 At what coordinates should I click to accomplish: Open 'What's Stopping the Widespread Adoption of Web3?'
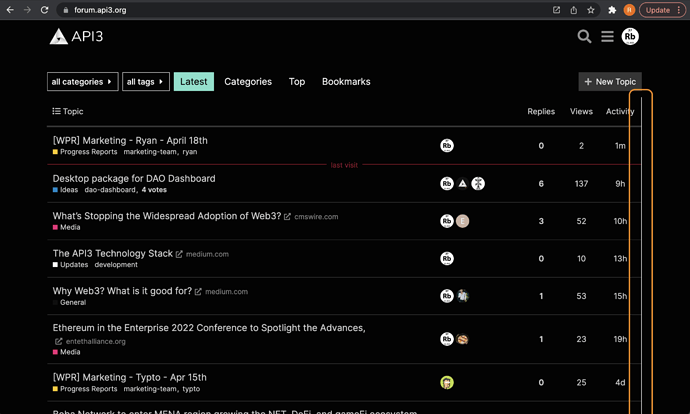pos(167,216)
